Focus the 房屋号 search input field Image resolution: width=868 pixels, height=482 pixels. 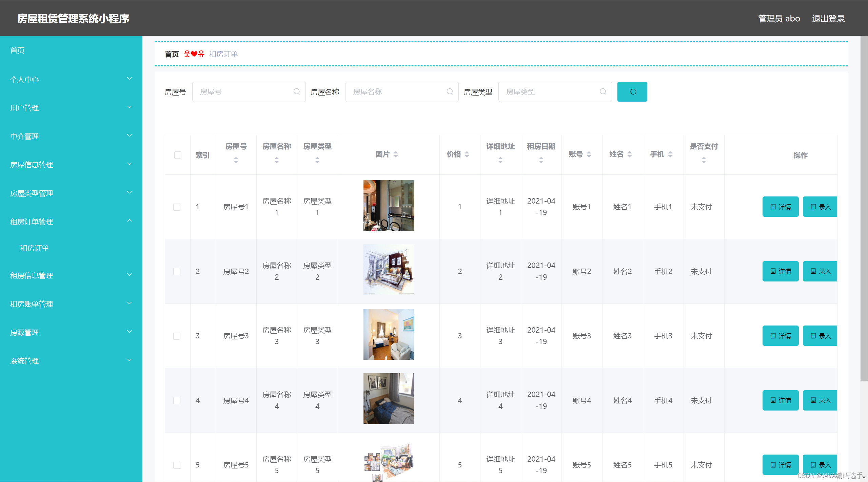click(x=249, y=92)
